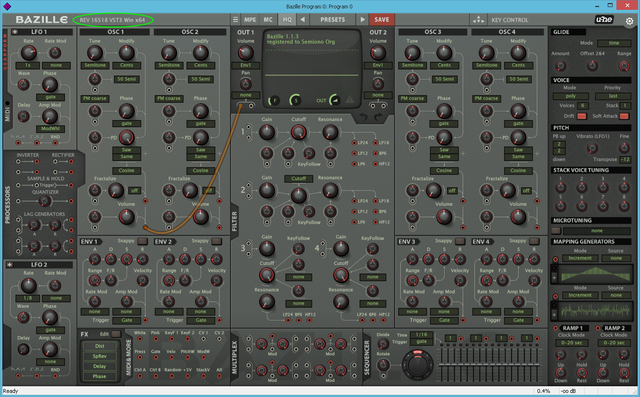This screenshot has height=397, width=640.
Task: Open the settings gear icon
Action: coord(630,21)
